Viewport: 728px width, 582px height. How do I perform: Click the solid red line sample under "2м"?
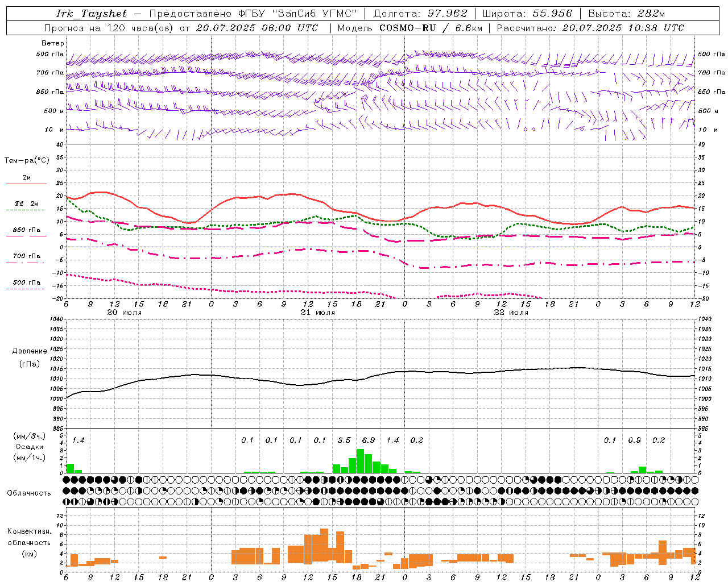[26, 184]
